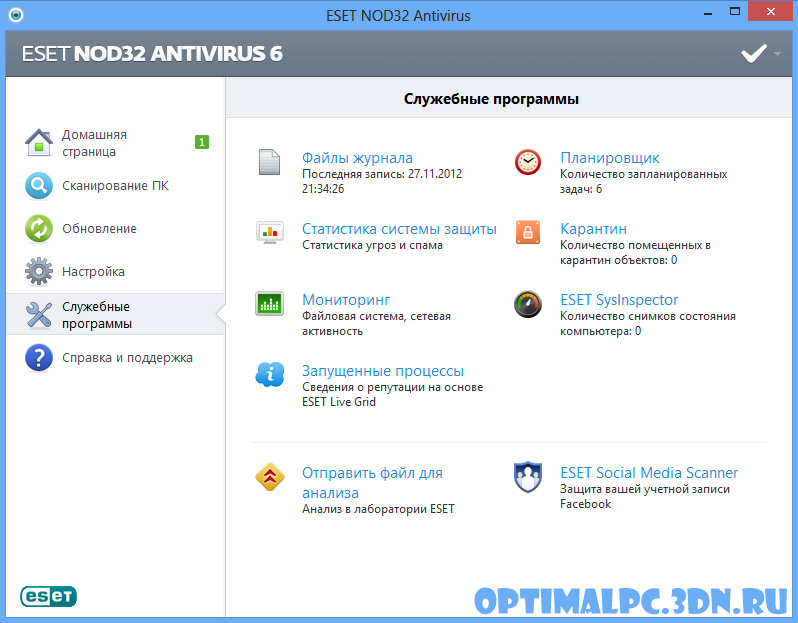Open Статистика системы защиты

click(399, 229)
